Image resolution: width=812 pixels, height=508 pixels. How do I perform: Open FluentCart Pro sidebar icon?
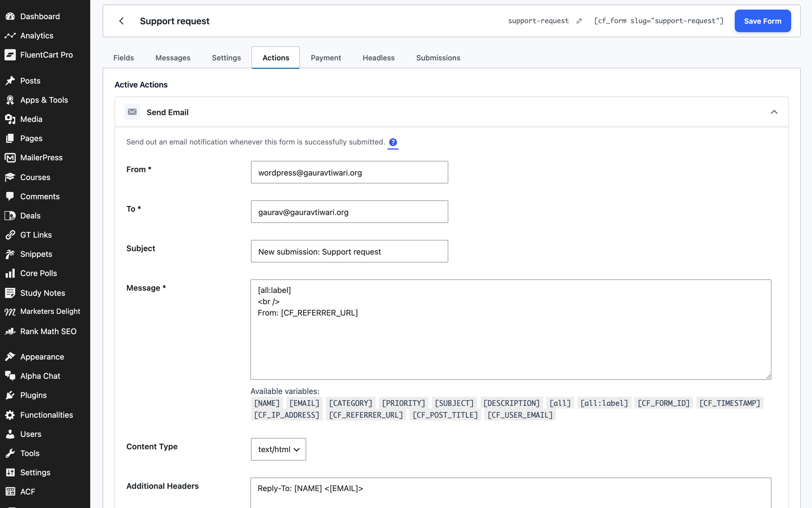[10, 55]
